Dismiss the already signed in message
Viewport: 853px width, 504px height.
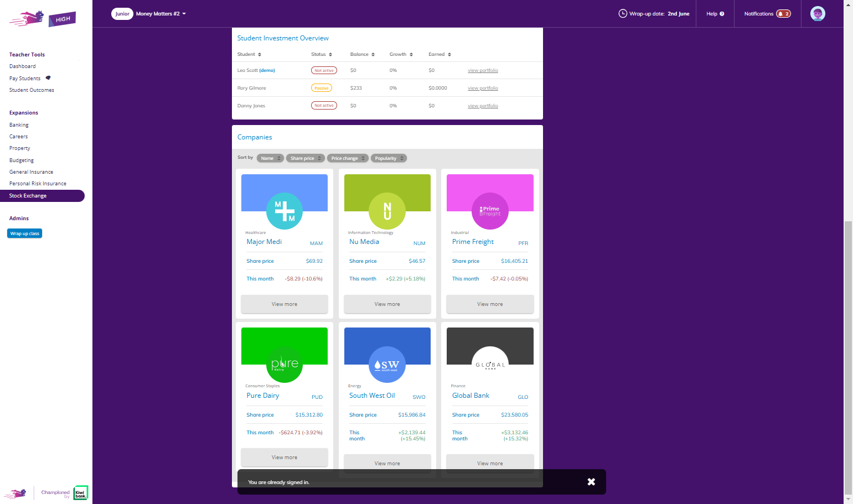point(591,482)
